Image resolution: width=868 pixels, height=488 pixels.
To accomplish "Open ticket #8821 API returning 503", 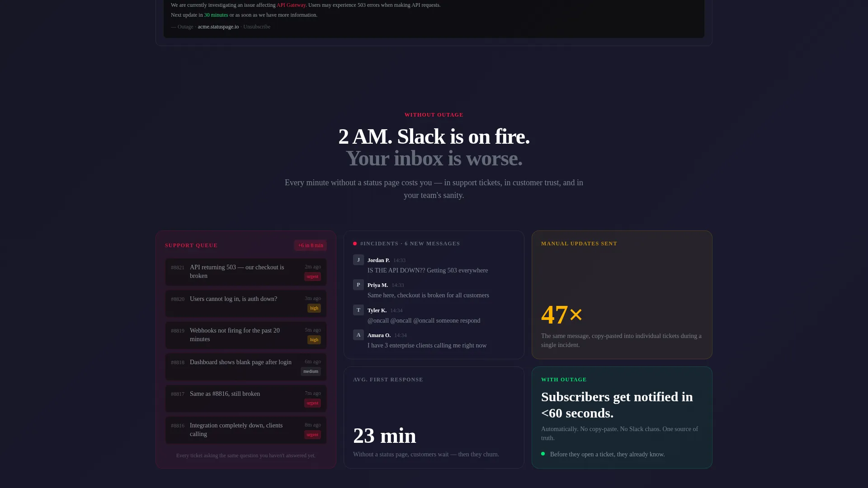I will click(246, 272).
